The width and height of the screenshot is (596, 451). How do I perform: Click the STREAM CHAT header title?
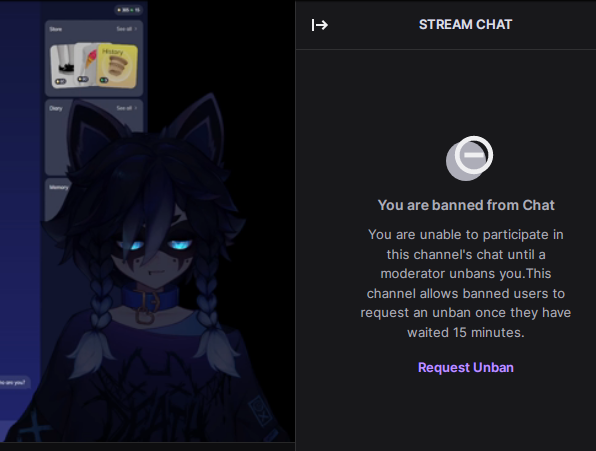(x=465, y=25)
